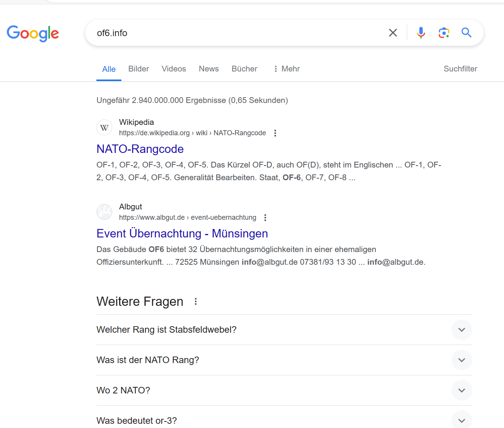Click the Wikipedia favicon
The width and height of the screenshot is (504, 428).
coord(104,128)
